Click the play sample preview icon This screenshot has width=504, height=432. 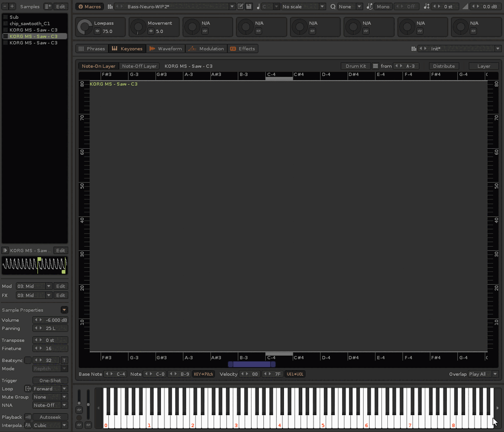pyautogui.click(x=5, y=250)
